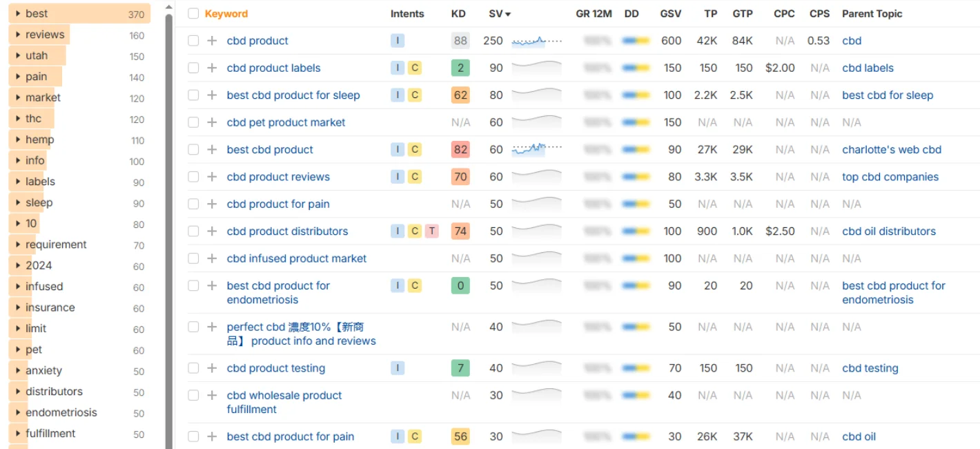980x449 pixels.
Task: Open the "cbd labels" parent topic link
Action: point(867,68)
